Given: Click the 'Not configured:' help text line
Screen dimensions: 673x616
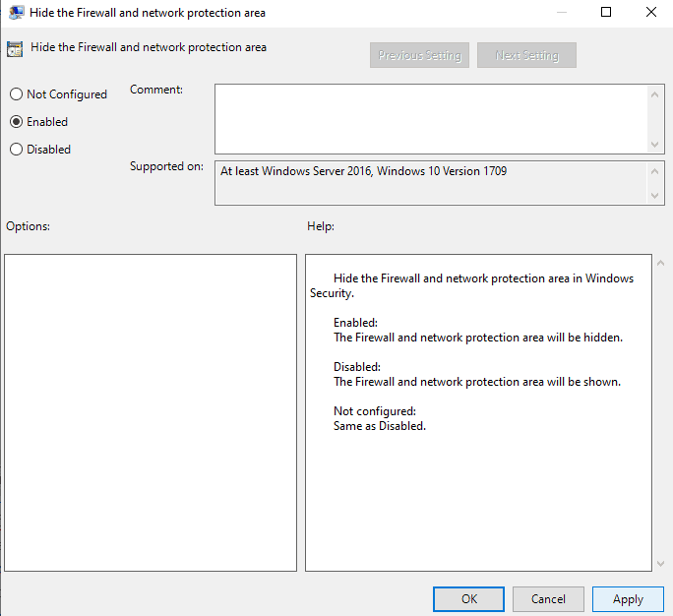Looking at the screenshot, I should [375, 411].
